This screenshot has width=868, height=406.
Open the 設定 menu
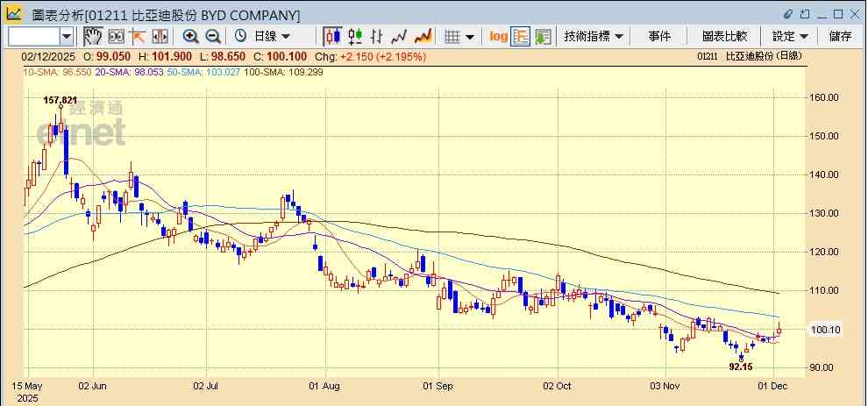tap(790, 36)
